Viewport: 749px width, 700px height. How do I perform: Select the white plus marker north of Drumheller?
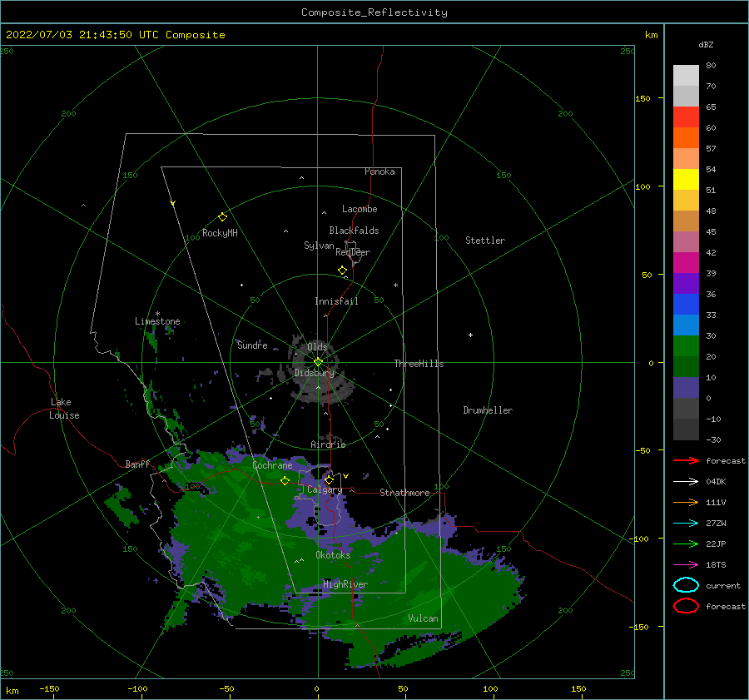[x=470, y=335]
